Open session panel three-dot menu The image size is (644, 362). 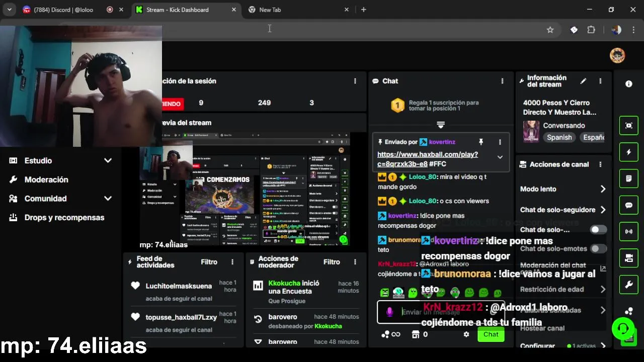pos(355,81)
